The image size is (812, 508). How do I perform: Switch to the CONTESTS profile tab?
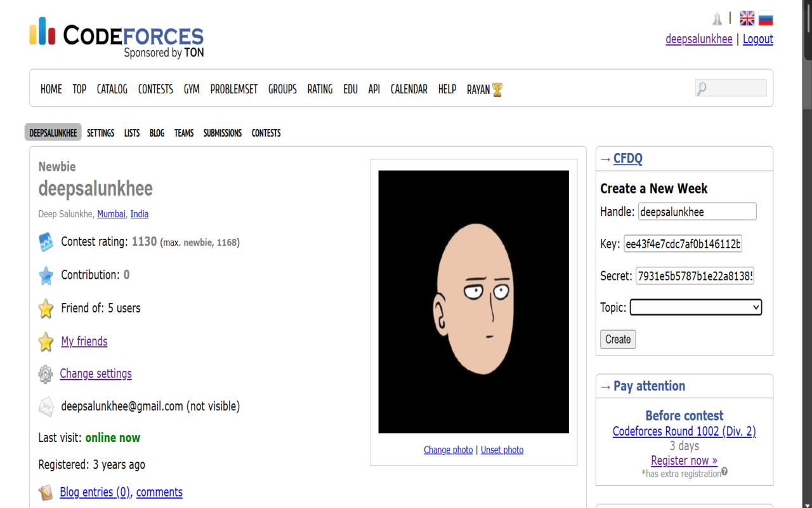266,133
